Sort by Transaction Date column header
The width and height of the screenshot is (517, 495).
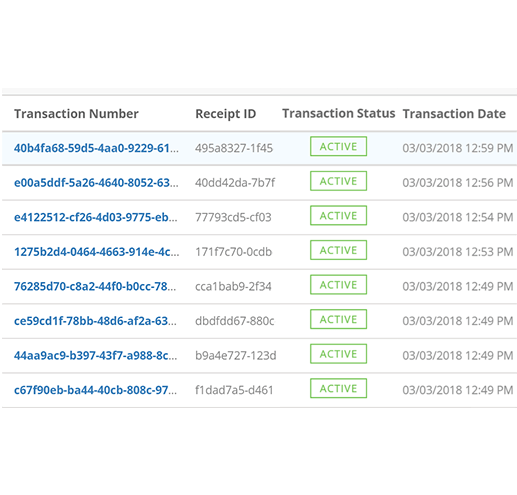454,114
